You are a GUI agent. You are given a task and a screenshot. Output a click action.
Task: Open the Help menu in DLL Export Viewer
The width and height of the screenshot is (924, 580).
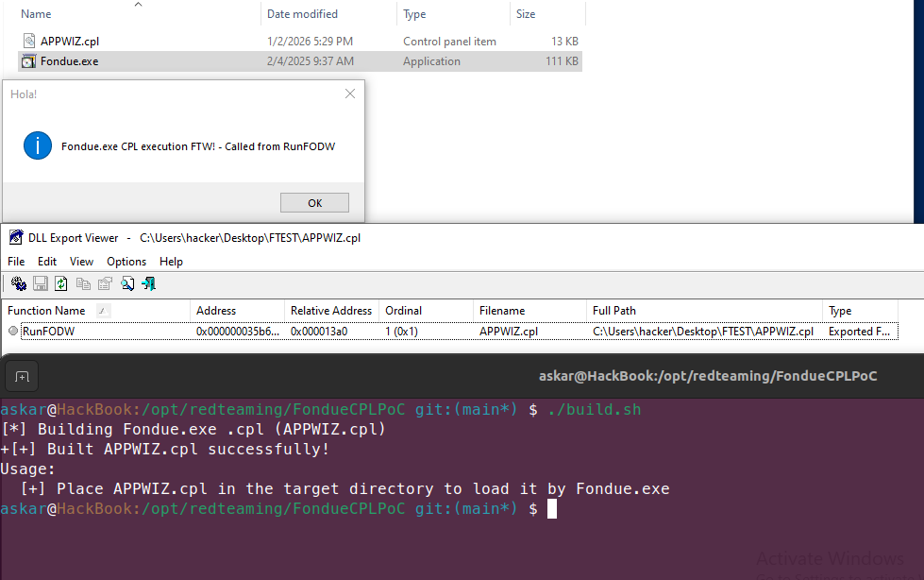point(171,262)
